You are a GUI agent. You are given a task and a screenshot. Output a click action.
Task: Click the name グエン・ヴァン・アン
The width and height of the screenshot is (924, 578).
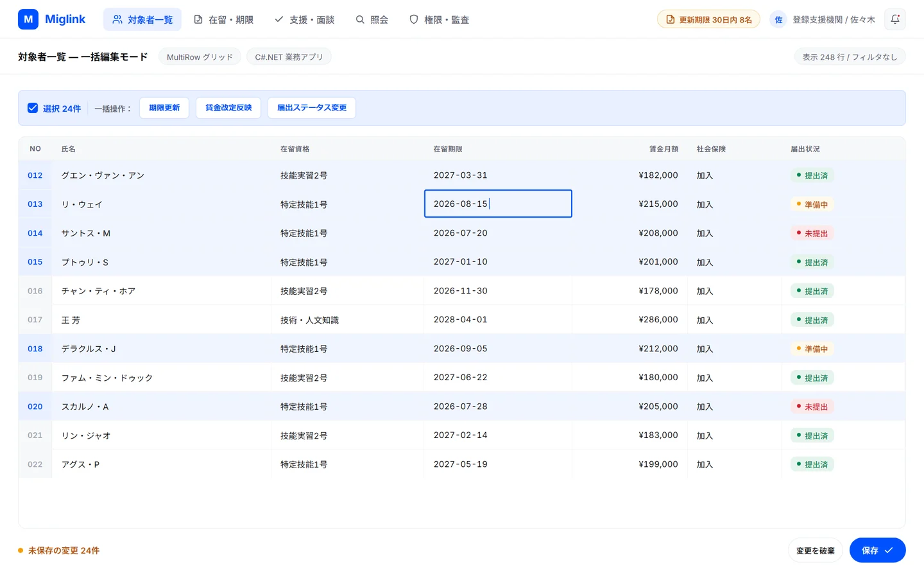pos(103,175)
